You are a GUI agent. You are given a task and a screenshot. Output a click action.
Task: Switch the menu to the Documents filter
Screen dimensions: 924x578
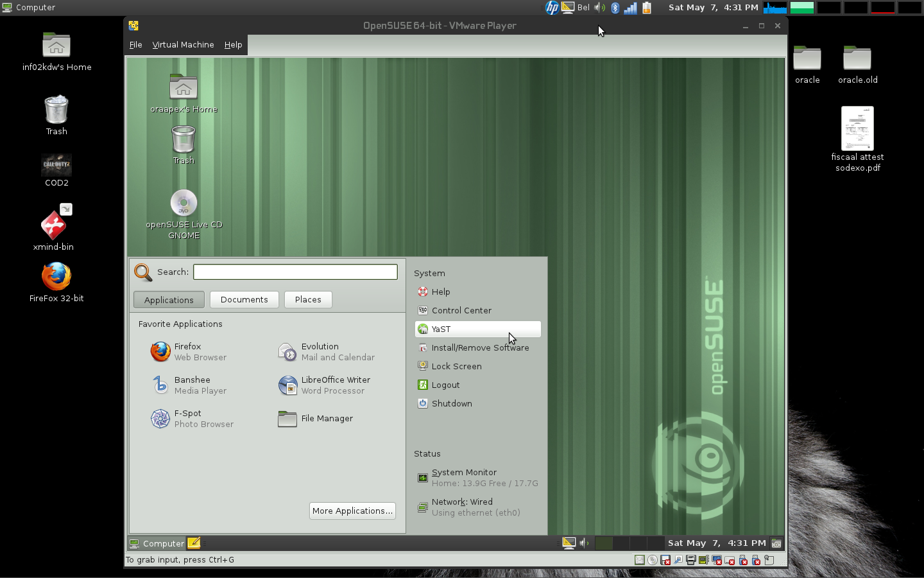tap(244, 299)
